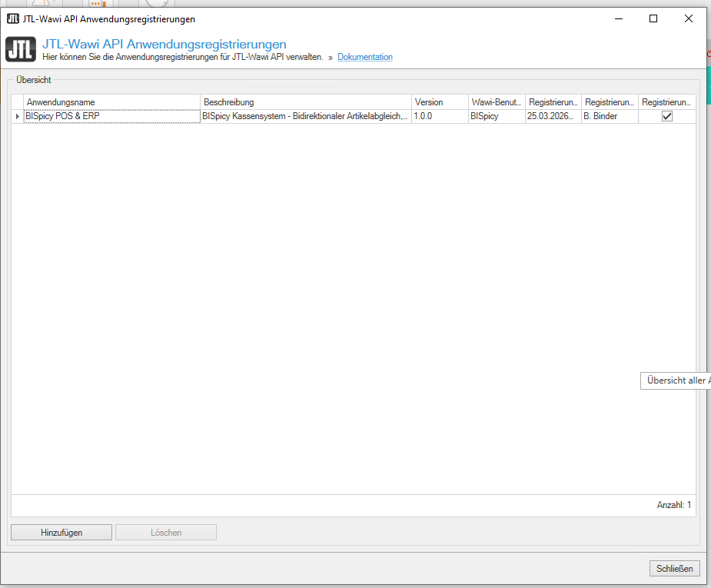Minimize the API Anwendungsregistrierungen window
Image resolution: width=711 pixels, height=588 pixels.
click(617, 18)
